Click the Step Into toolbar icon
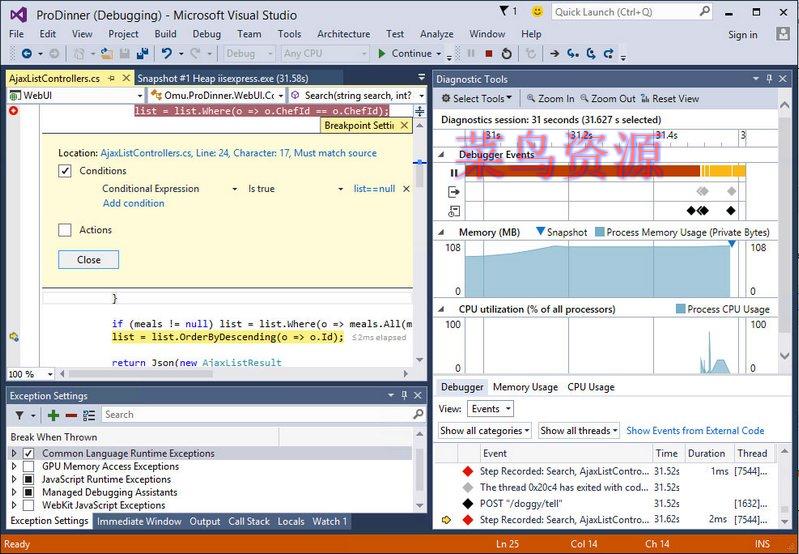799x554 pixels. coord(573,54)
